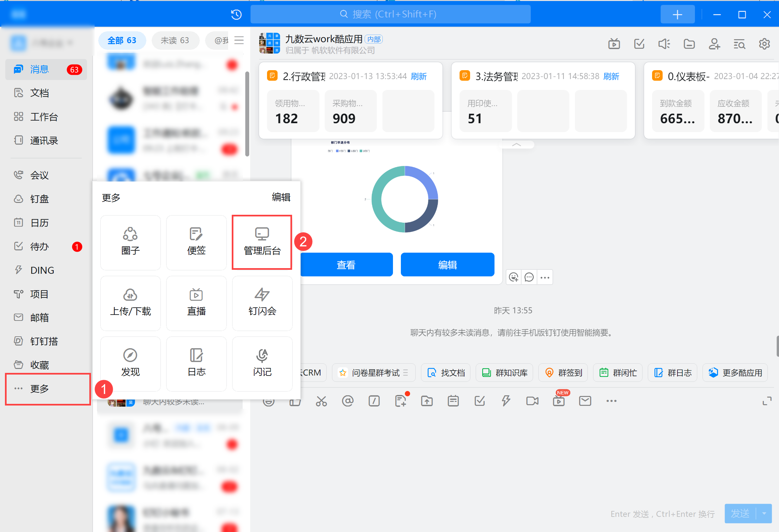Collapse the dashboard cards with up chevron
The width and height of the screenshot is (779, 532).
pos(516,145)
